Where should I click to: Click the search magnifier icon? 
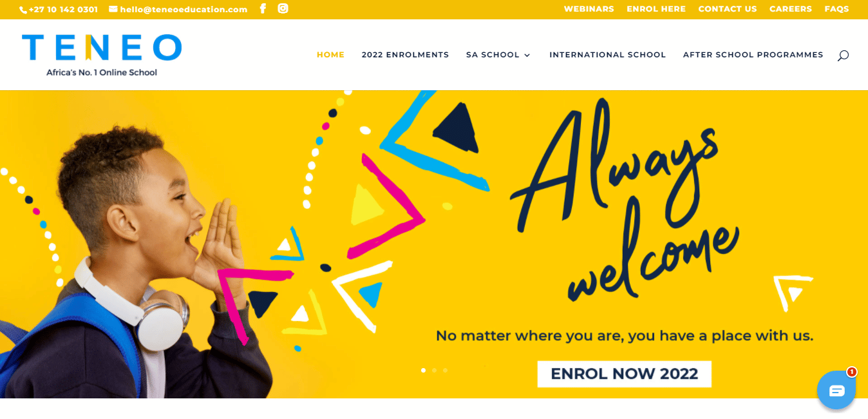(x=843, y=55)
